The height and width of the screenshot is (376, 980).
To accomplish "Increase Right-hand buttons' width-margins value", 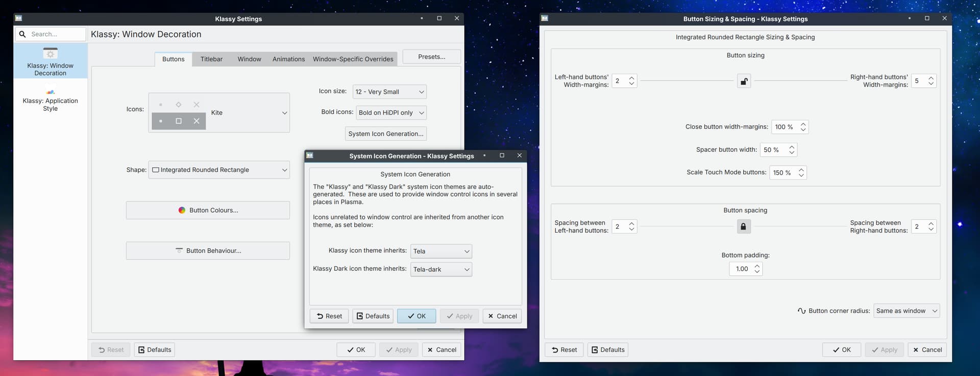I will pyautogui.click(x=931, y=78).
